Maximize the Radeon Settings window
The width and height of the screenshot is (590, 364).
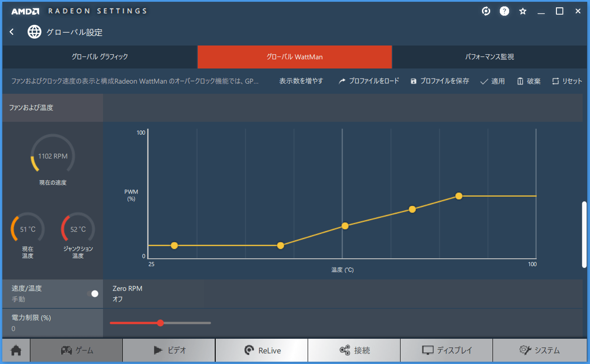click(560, 11)
